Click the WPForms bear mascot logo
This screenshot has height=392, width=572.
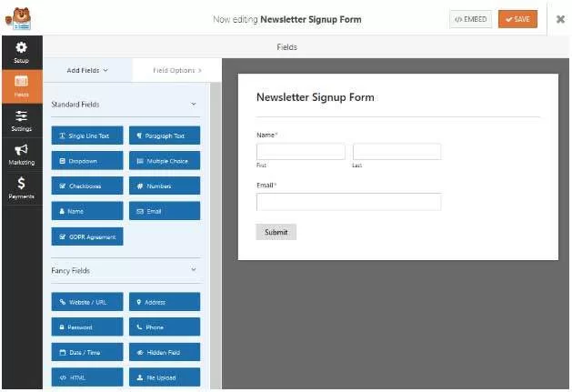[x=19, y=19]
